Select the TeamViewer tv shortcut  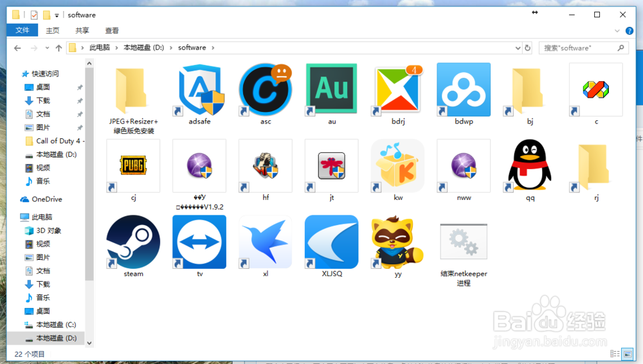point(199,242)
